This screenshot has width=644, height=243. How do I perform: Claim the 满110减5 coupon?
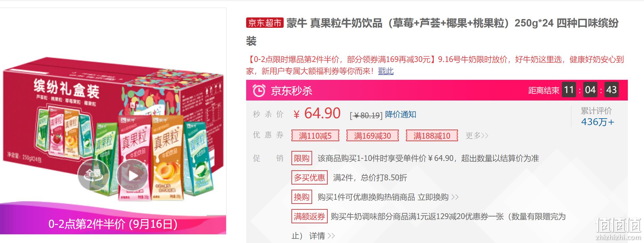(315, 135)
